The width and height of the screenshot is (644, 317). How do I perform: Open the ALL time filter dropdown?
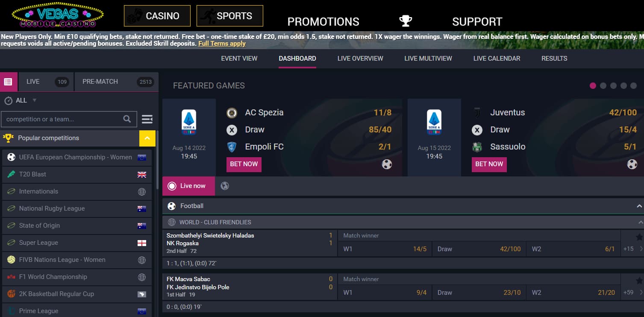pyautogui.click(x=21, y=100)
